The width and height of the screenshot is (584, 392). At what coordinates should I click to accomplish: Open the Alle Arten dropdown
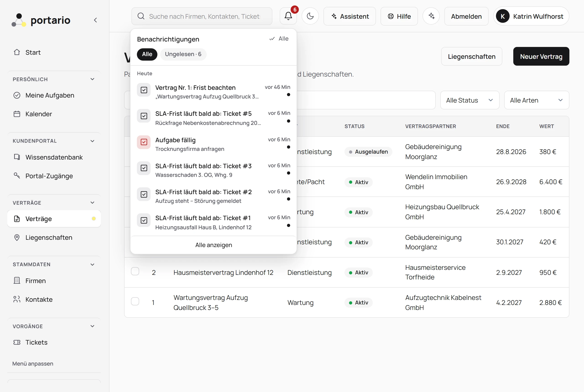(x=537, y=100)
